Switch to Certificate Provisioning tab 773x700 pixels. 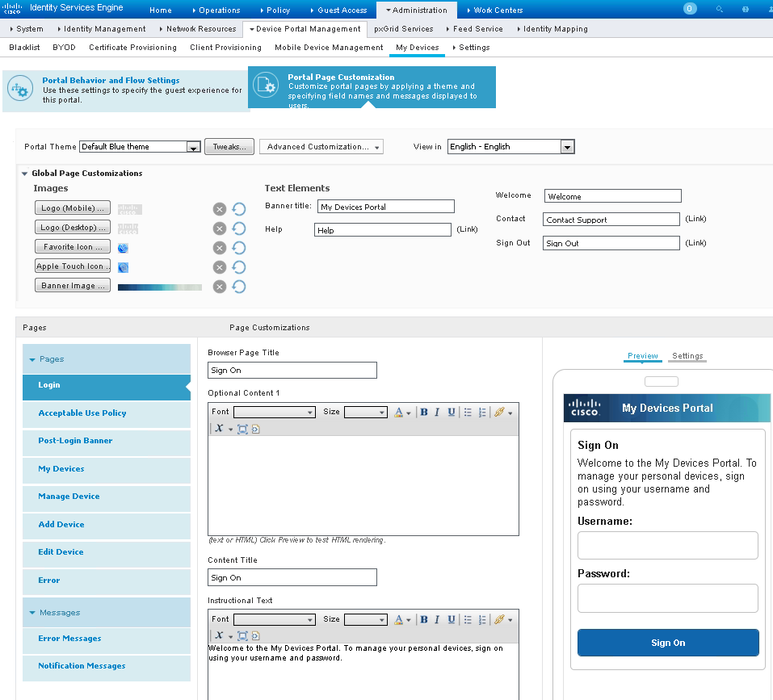pos(132,48)
